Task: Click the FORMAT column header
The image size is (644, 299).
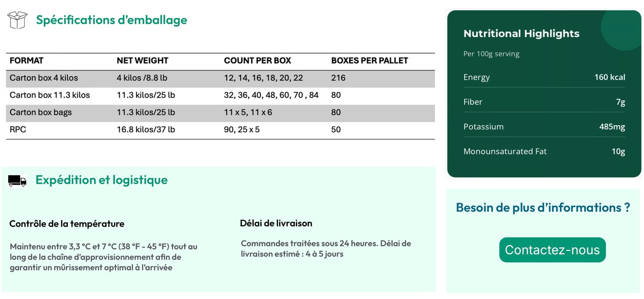Action: (x=26, y=61)
